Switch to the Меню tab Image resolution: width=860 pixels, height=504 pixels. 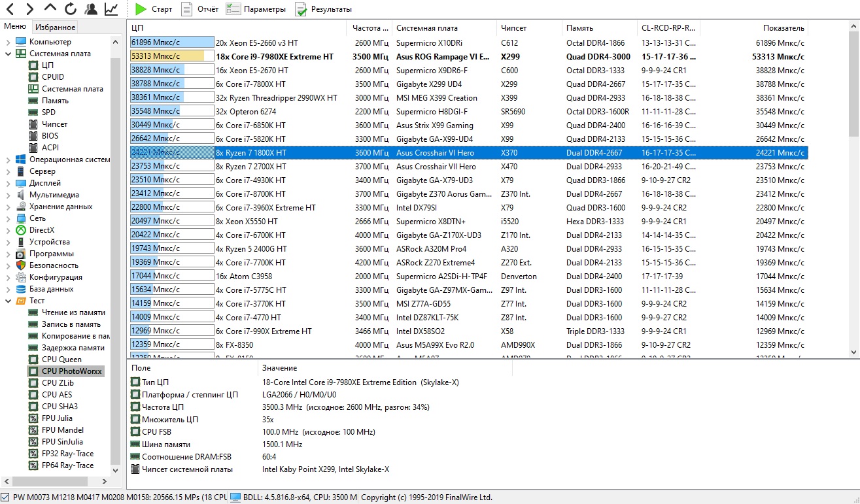point(15,27)
